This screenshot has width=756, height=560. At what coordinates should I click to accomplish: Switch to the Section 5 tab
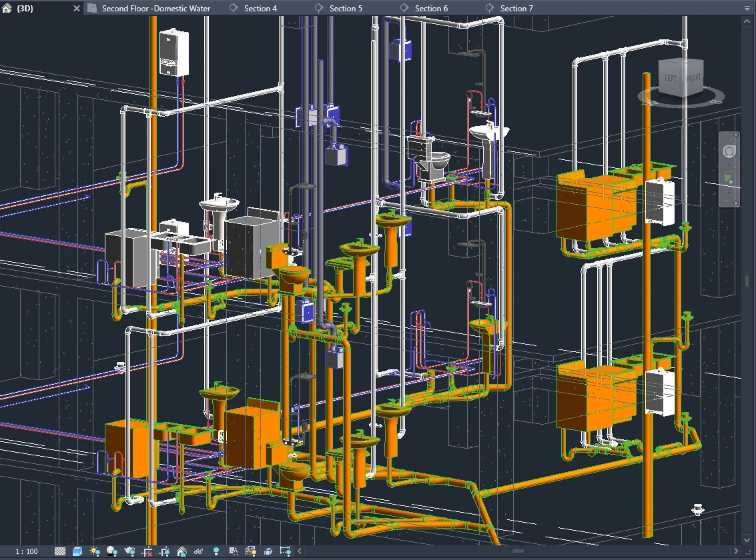pyautogui.click(x=346, y=9)
